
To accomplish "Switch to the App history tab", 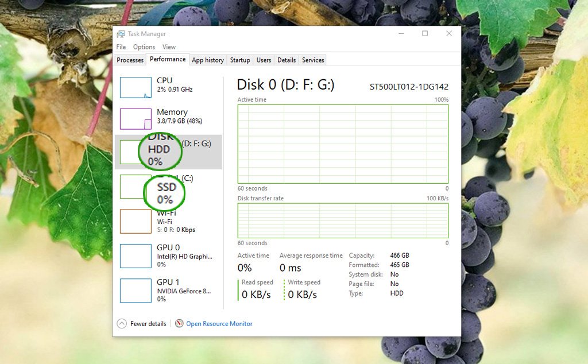I will click(x=208, y=60).
